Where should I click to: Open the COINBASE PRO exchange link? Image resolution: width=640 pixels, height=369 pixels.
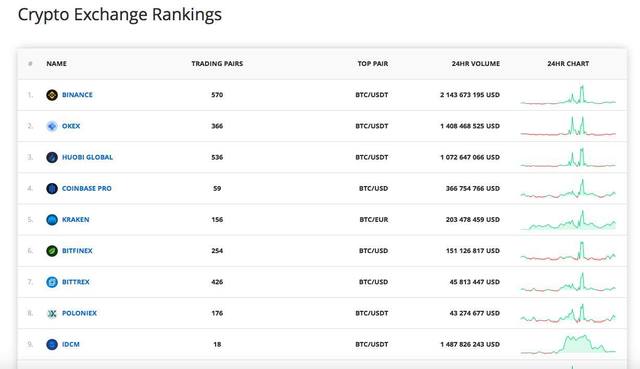87,188
